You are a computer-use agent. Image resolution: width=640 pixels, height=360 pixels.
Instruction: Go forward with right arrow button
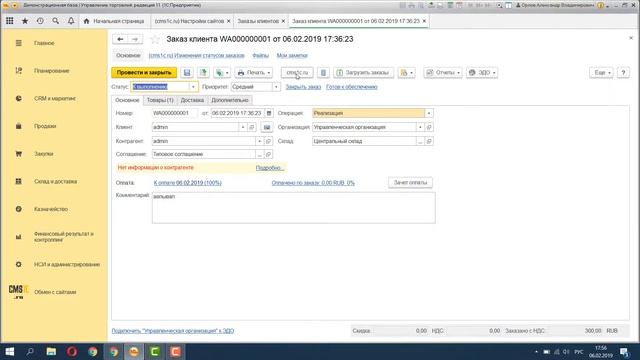tap(135, 39)
